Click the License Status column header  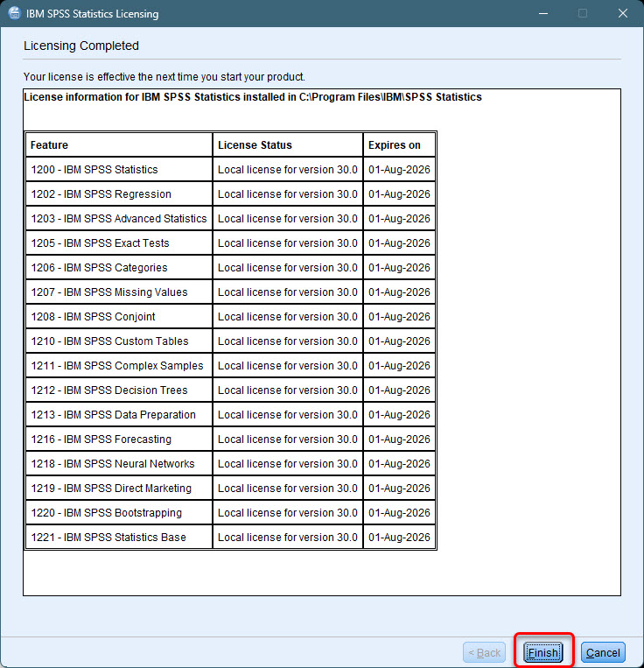click(288, 144)
